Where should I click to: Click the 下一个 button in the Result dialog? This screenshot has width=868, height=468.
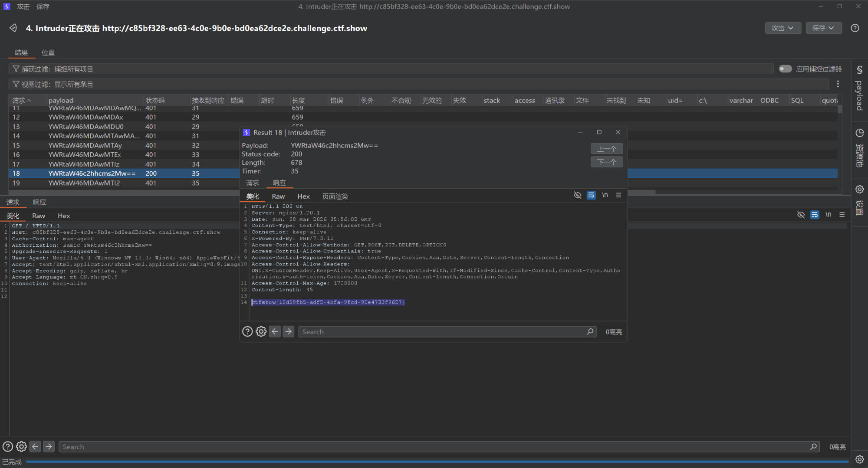(x=606, y=162)
